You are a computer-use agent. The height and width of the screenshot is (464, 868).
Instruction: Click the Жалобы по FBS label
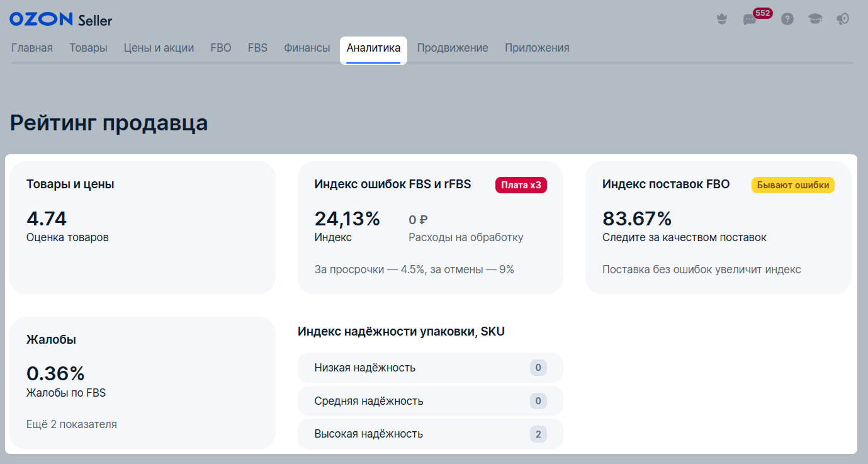click(66, 393)
